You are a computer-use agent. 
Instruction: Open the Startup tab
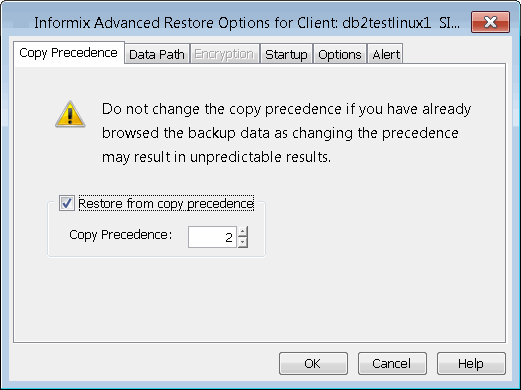click(286, 54)
